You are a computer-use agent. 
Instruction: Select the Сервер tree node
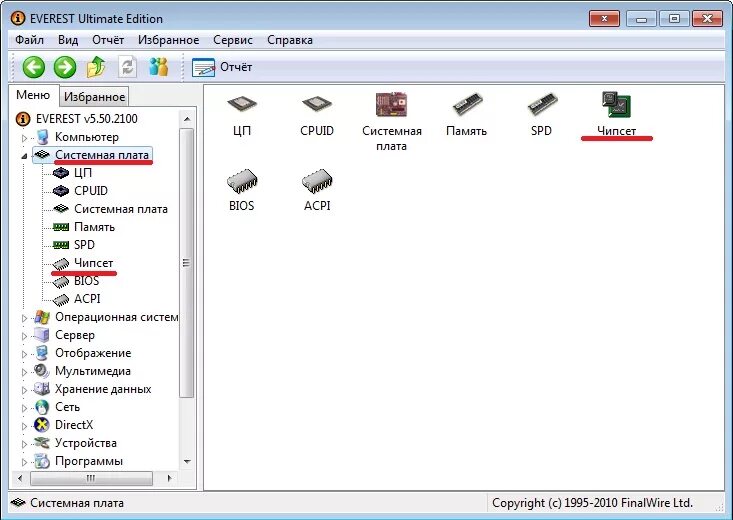[65, 335]
